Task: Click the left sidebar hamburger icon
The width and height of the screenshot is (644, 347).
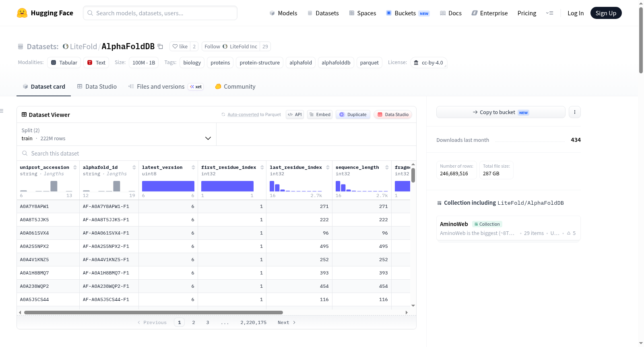Action: 2,111
